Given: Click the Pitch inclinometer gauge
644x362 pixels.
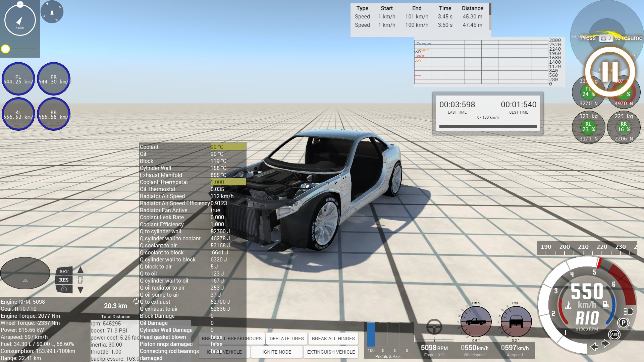Looking at the screenshot, I should pyautogui.click(x=476, y=322).
